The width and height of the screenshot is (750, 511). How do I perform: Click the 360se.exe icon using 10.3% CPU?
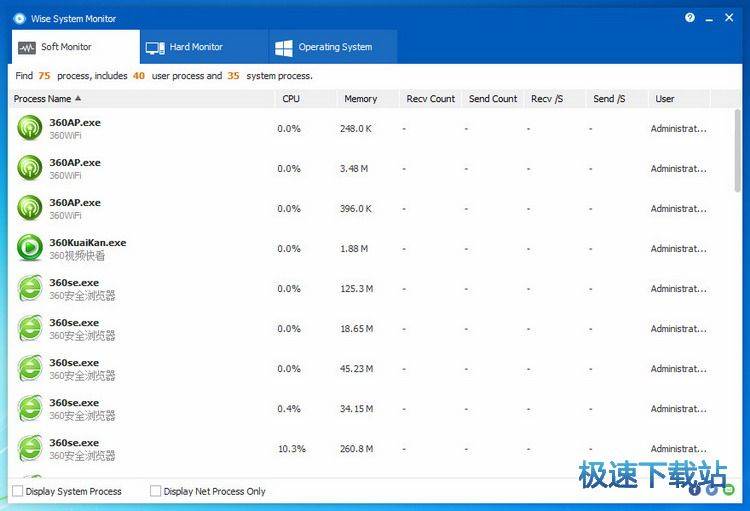(30, 448)
